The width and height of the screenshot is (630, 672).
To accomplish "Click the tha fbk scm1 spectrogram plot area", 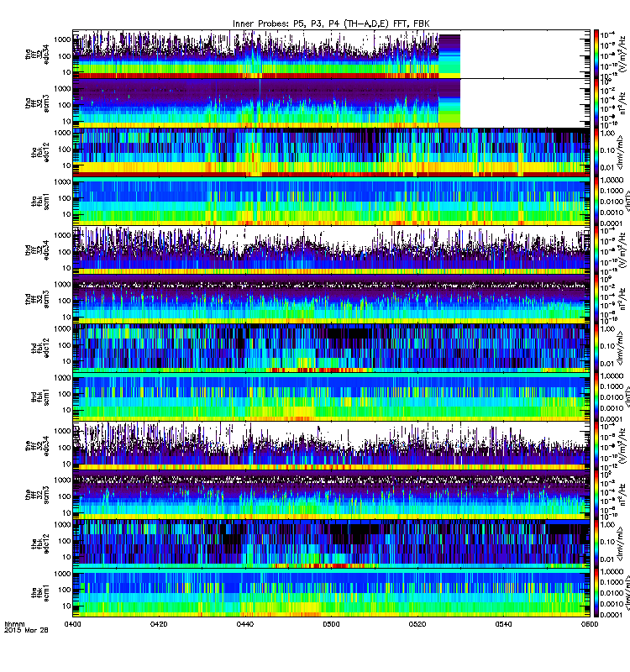I will tap(331, 201).
